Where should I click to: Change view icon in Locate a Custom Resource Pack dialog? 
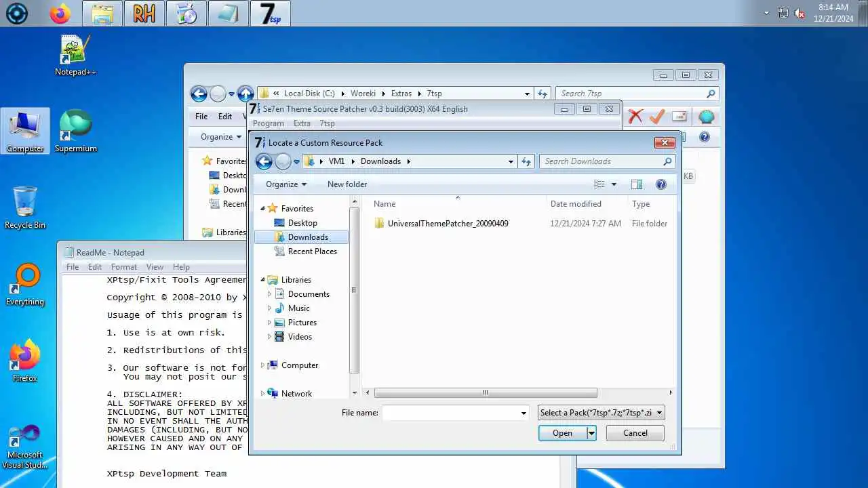tap(599, 184)
